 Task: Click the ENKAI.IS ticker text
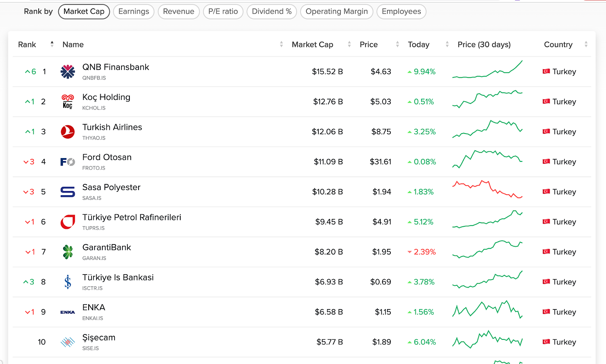(93, 318)
